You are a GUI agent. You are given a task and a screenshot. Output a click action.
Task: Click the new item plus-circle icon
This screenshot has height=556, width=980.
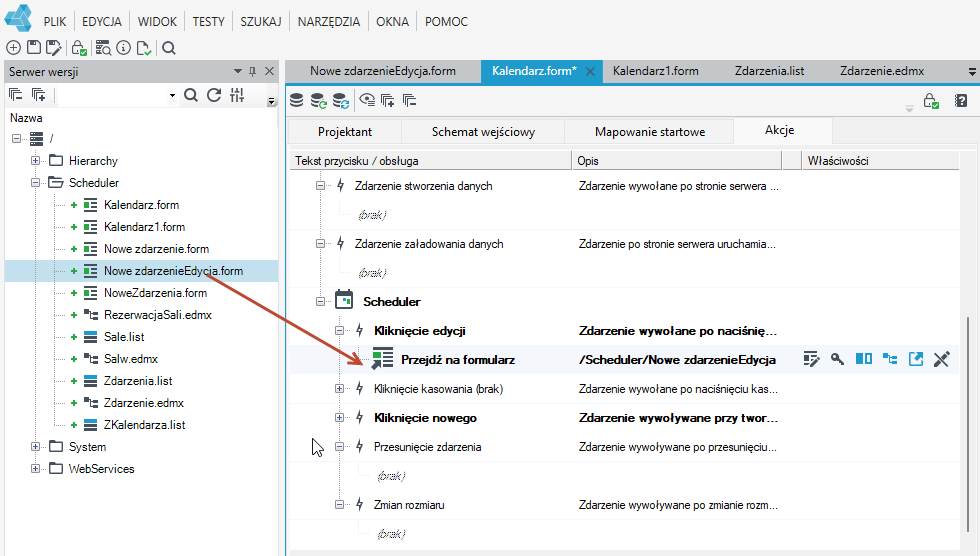pos(13,47)
